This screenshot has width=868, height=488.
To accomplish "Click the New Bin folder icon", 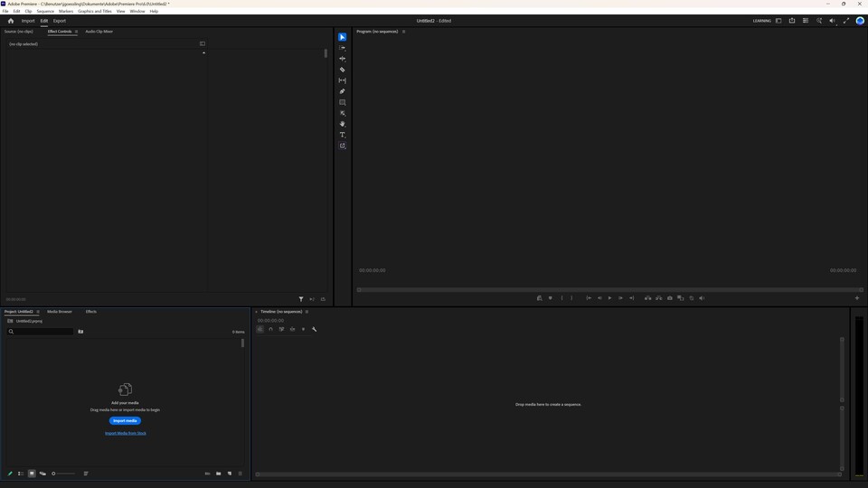I will point(219,474).
